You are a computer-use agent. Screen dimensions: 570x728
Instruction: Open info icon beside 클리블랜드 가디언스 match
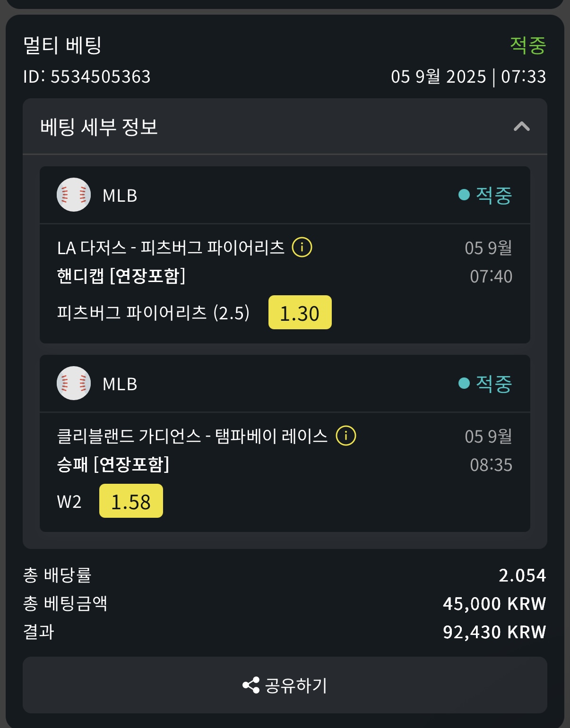click(346, 436)
